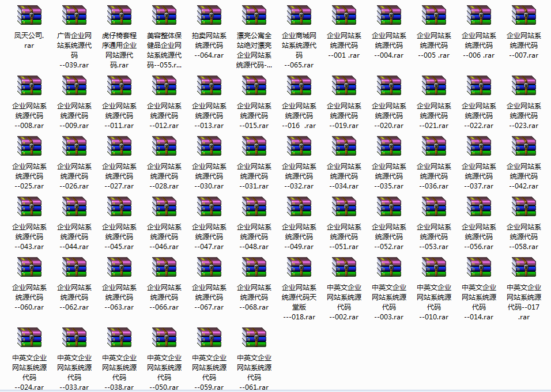Click the archive icon for --028.rar

coord(164,146)
